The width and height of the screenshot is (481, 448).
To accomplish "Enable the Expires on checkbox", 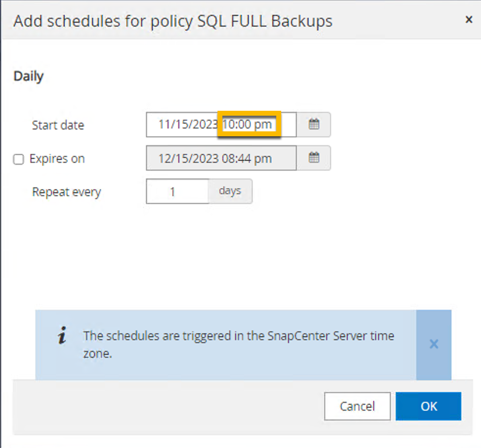I will pyautogui.click(x=19, y=159).
